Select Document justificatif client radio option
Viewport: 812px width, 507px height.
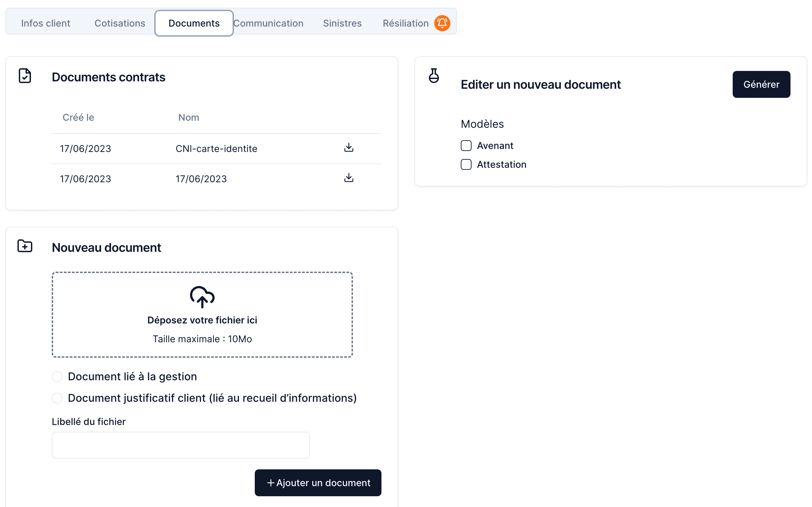pyautogui.click(x=57, y=398)
